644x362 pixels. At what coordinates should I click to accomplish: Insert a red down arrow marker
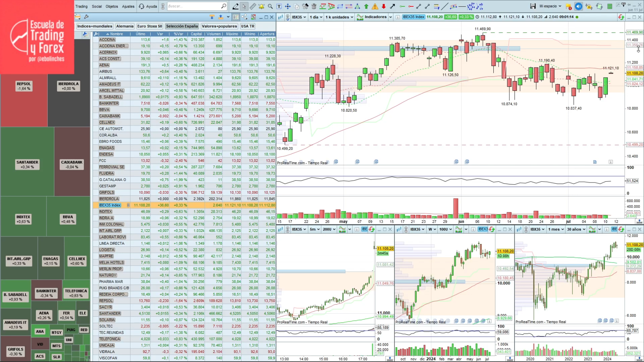(x=384, y=6)
